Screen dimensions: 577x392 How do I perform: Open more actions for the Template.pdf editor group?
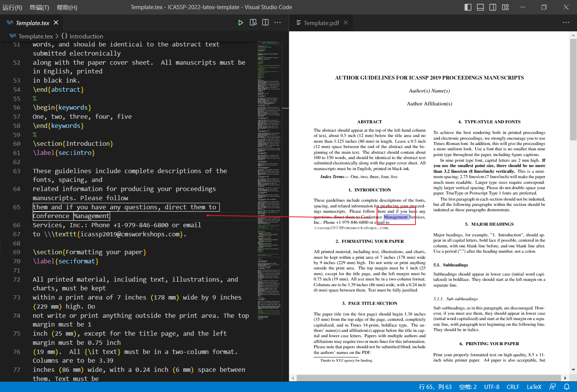[566, 22]
